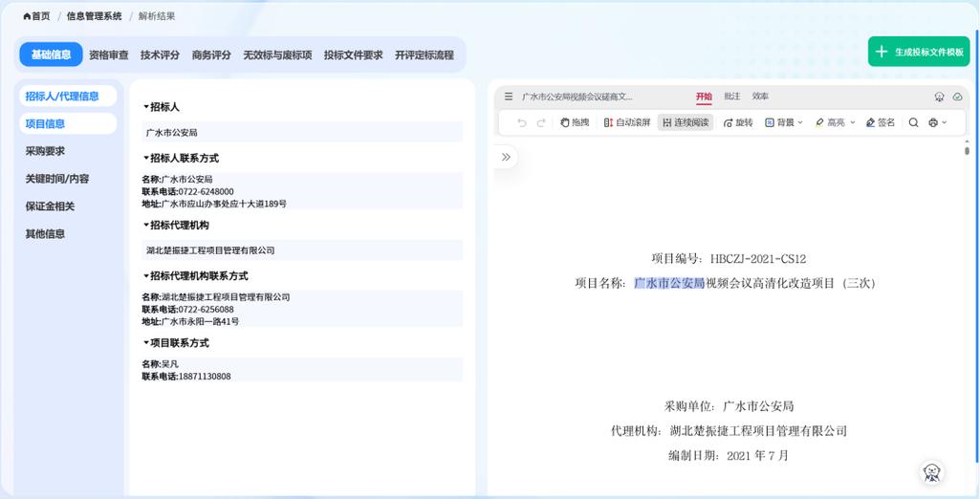Click 解析结果 in the breadcrumb
Screen dimensions: 980x499
(157, 16)
